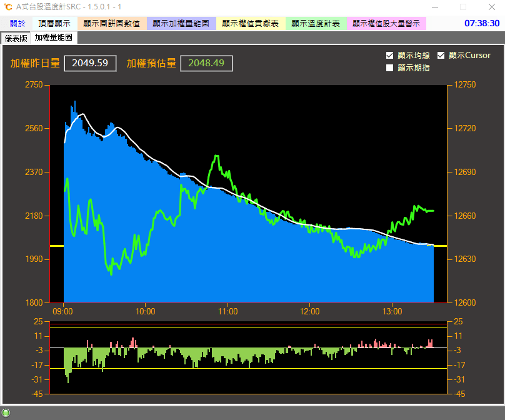Image resolution: width=505 pixels, height=420 pixels.
Task: Click the 12600 right axis label
Action: [465, 302]
